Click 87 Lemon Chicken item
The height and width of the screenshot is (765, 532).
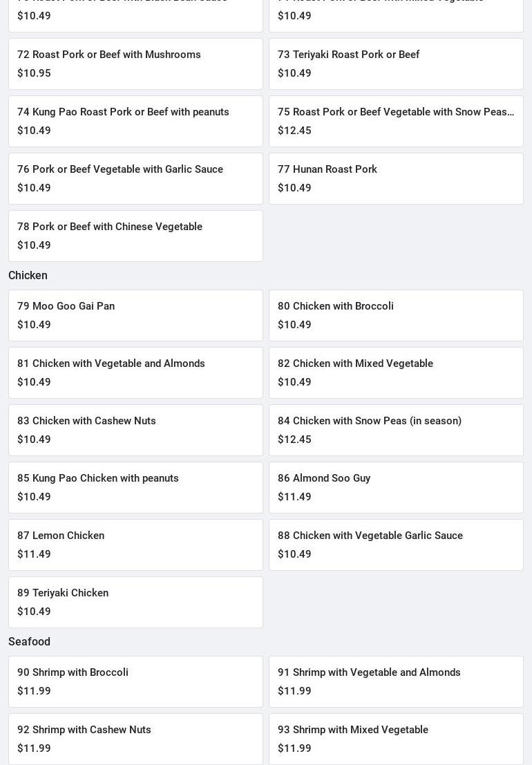[135, 545]
